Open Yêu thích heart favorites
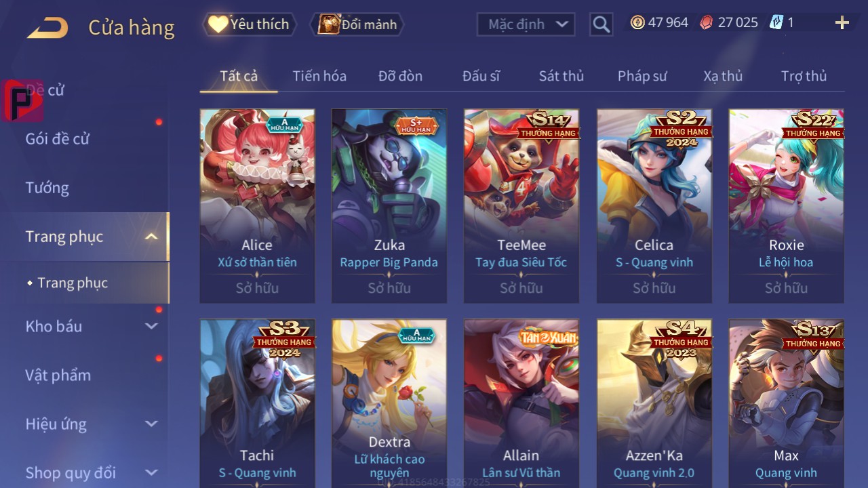The height and width of the screenshot is (488, 868). 250,24
